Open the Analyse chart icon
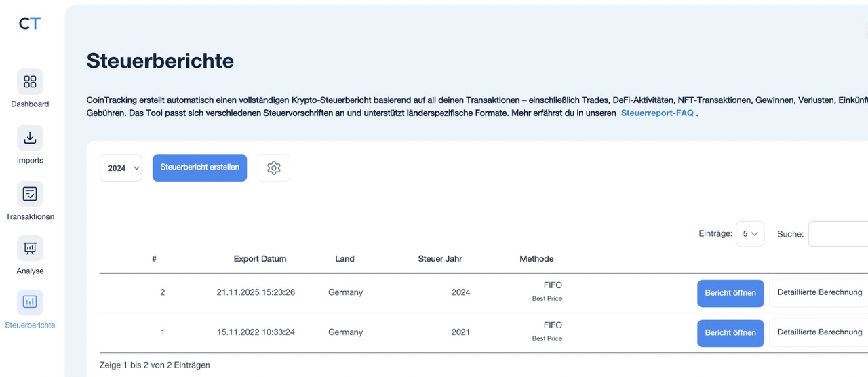868x377 pixels. (30, 249)
